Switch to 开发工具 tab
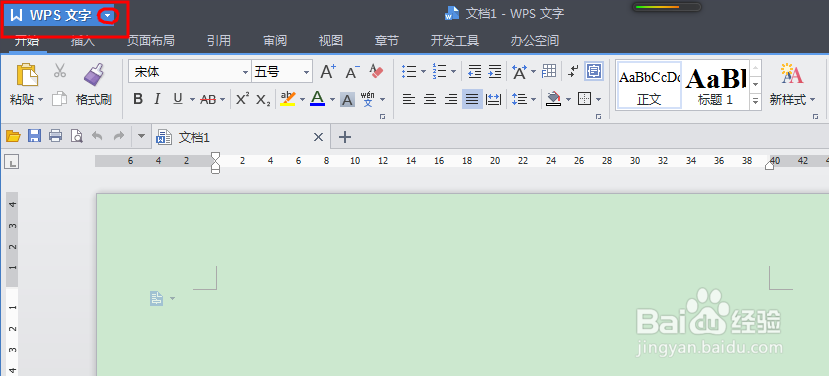The width and height of the screenshot is (829, 376). (x=455, y=41)
